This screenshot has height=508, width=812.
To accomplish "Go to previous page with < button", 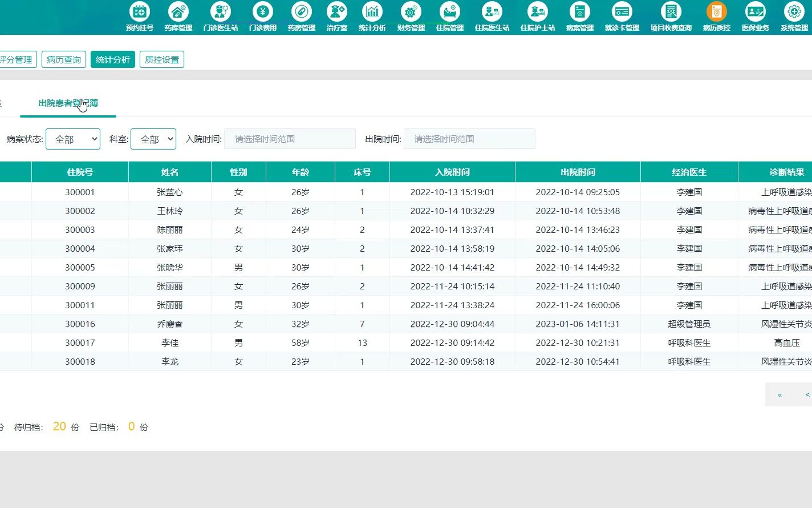I will pyautogui.click(x=807, y=395).
